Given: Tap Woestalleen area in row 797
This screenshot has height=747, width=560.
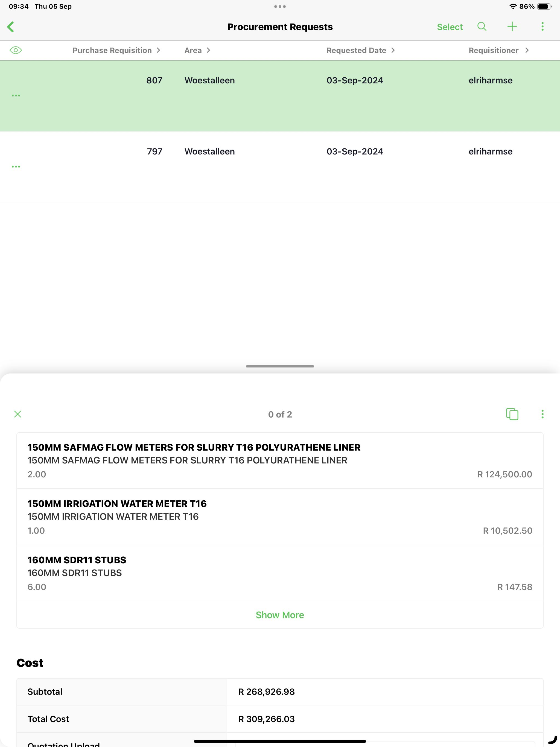Looking at the screenshot, I should pyautogui.click(x=209, y=151).
